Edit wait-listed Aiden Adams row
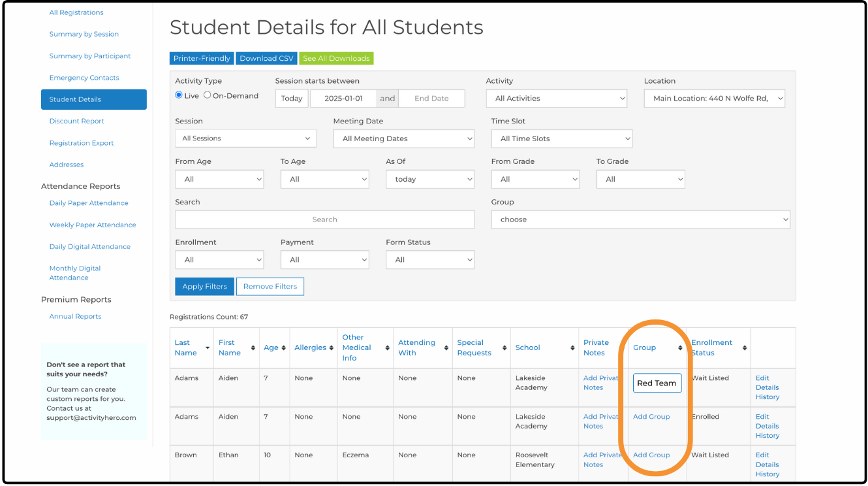The height and width of the screenshot is (486, 868). tap(762, 378)
